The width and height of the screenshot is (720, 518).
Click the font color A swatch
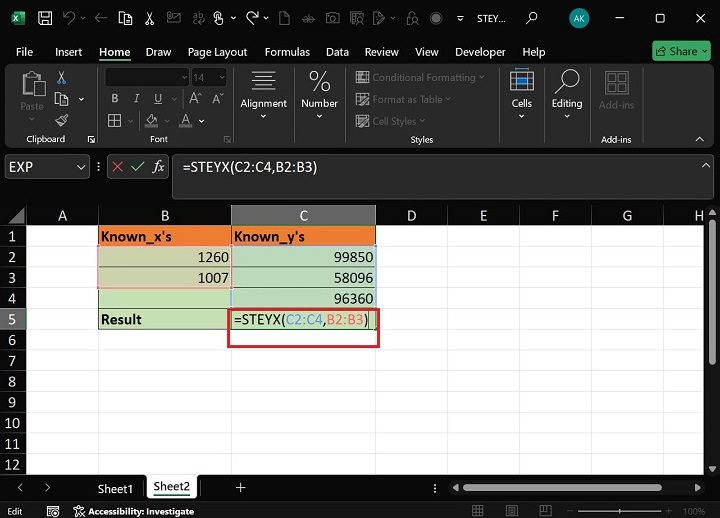click(186, 120)
